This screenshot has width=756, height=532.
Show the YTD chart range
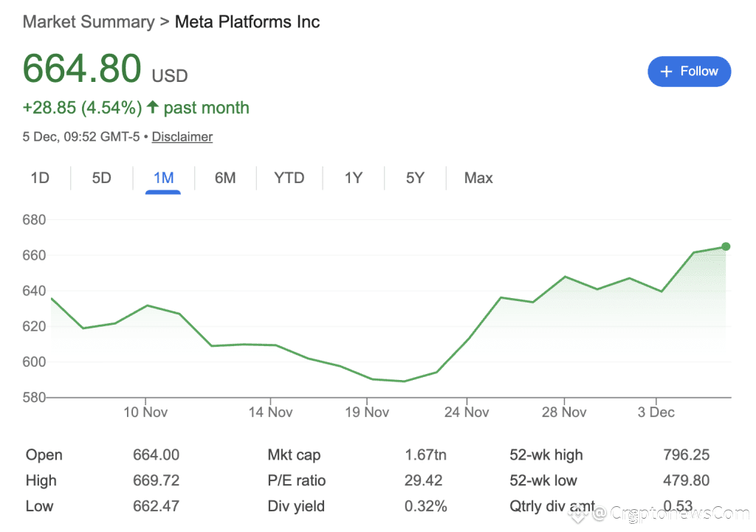coord(289,178)
